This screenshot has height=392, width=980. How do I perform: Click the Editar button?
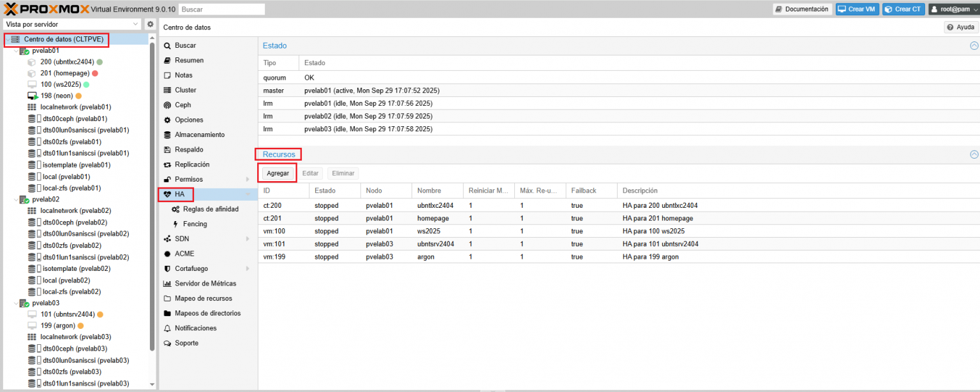[x=310, y=173]
